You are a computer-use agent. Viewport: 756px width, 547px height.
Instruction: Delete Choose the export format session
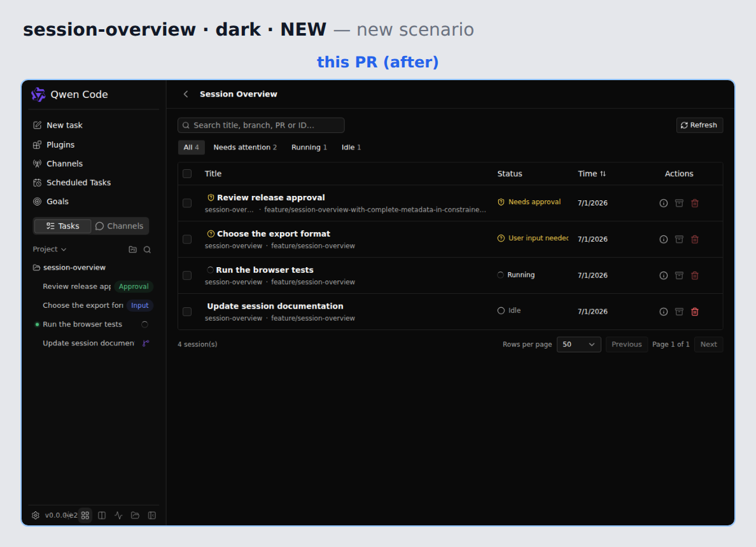click(x=695, y=240)
